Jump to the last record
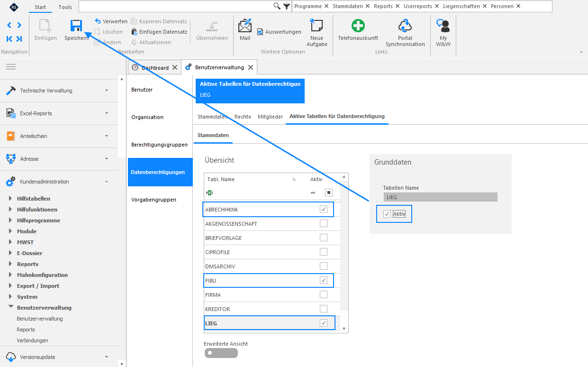The image size is (588, 367). [x=19, y=39]
